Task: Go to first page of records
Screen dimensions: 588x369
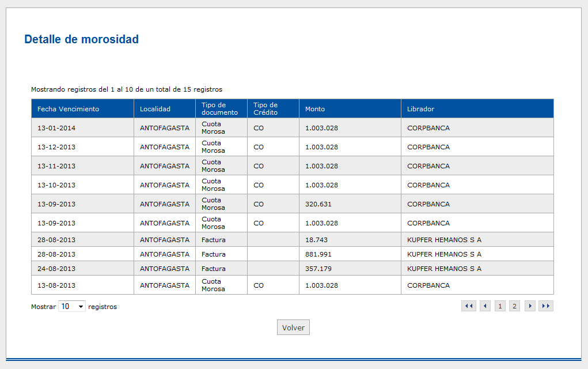Action: (469, 306)
